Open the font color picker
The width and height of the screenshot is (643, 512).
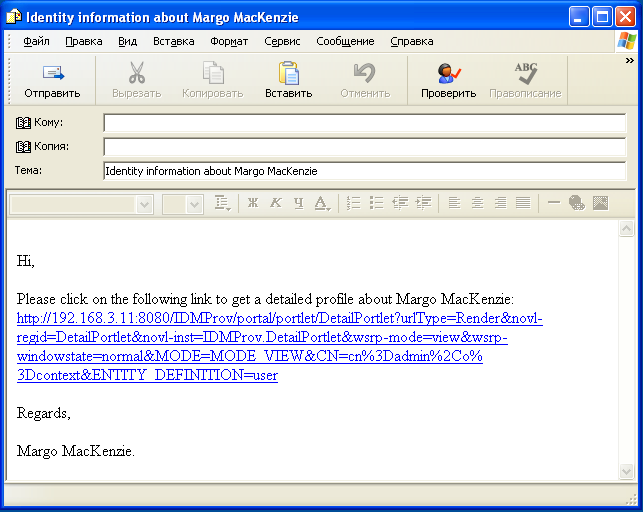(322, 204)
